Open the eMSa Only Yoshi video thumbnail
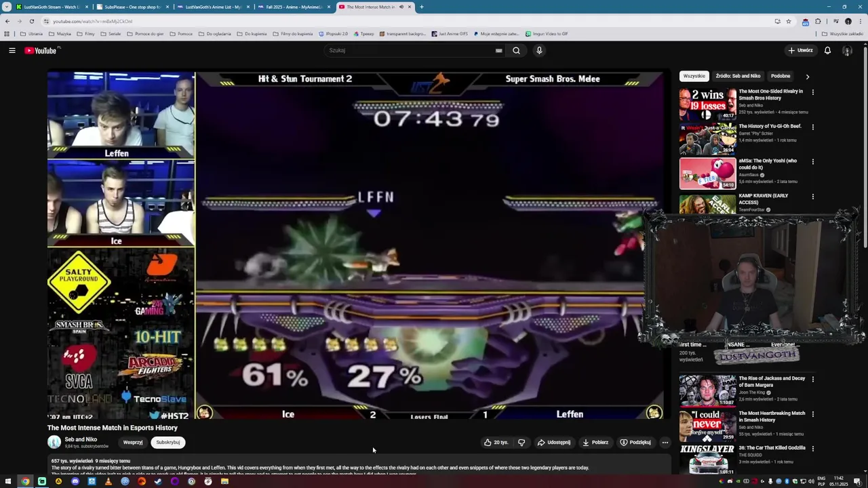868x488 pixels. (x=707, y=174)
